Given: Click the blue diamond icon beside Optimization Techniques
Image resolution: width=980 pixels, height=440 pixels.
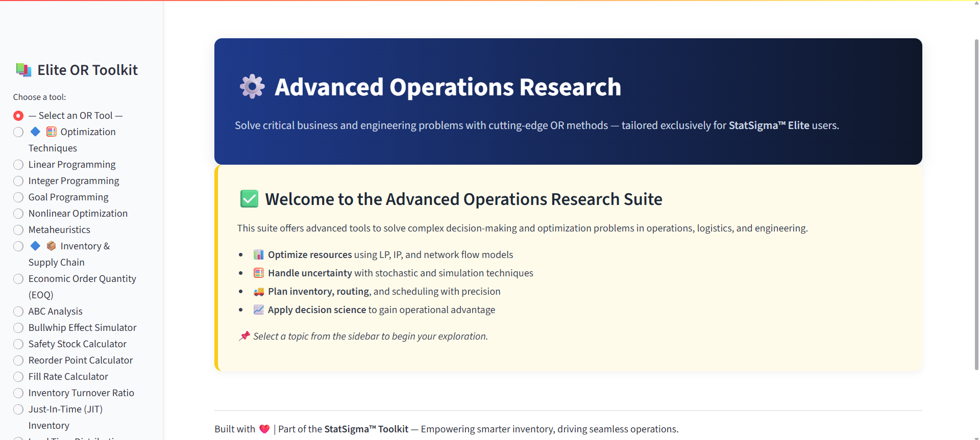Looking at the screenshot, I should click(x=35, y=132).
